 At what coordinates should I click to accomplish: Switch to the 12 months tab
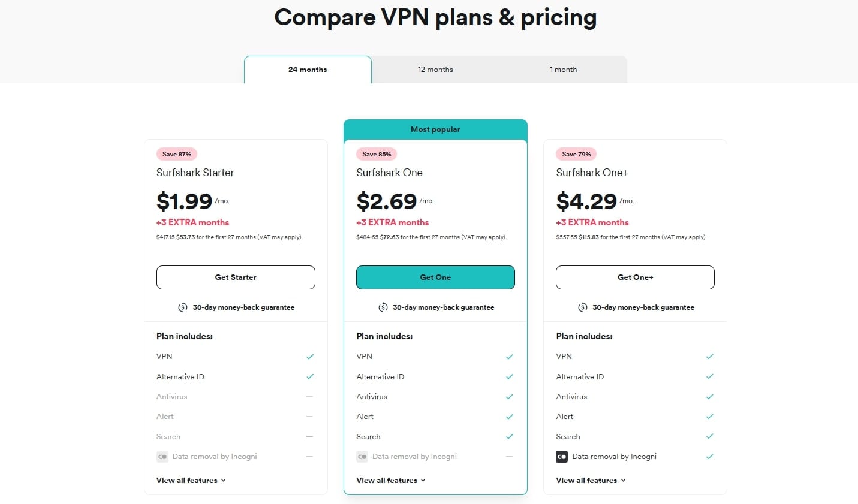click(x=435, y=70)
